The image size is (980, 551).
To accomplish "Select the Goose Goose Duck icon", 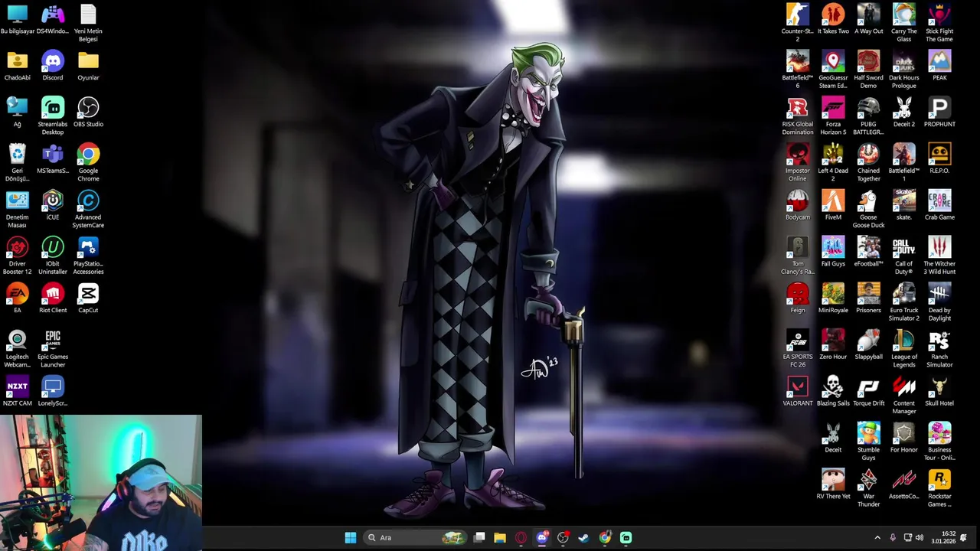I will pos(868,201).
